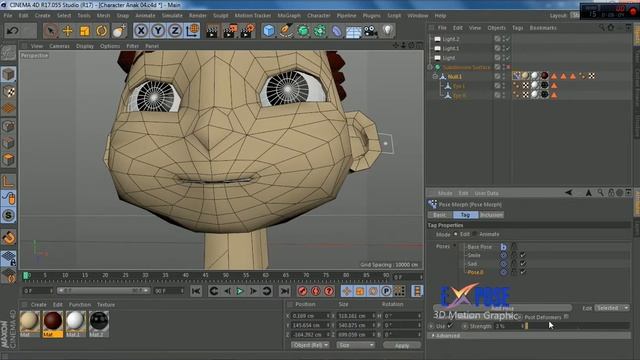
Task: Add a Camera object
Action: point(371,31)
